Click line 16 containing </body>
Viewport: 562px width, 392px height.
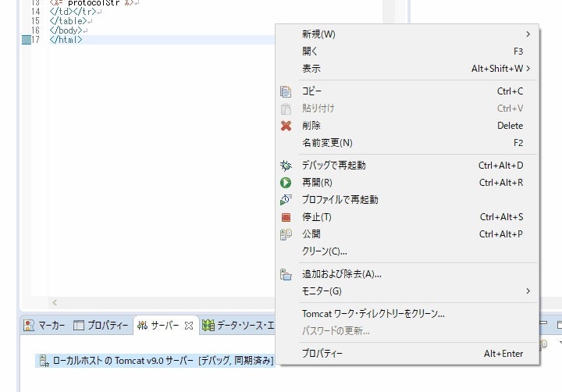(66, 30)
